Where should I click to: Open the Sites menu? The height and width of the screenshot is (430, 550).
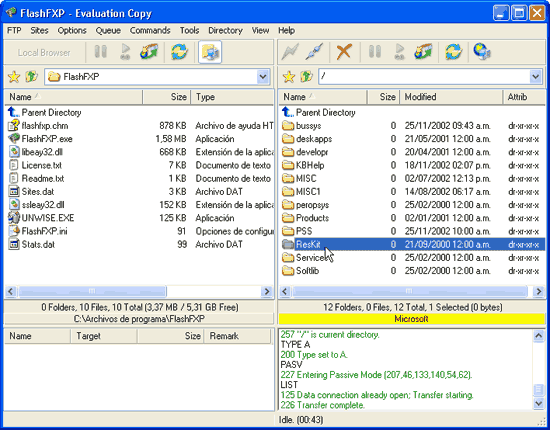(39, 31)
